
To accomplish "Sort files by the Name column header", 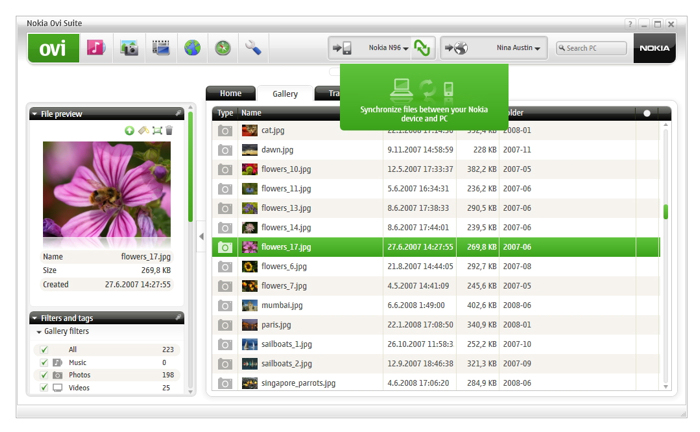I will [x=251, y=113].
